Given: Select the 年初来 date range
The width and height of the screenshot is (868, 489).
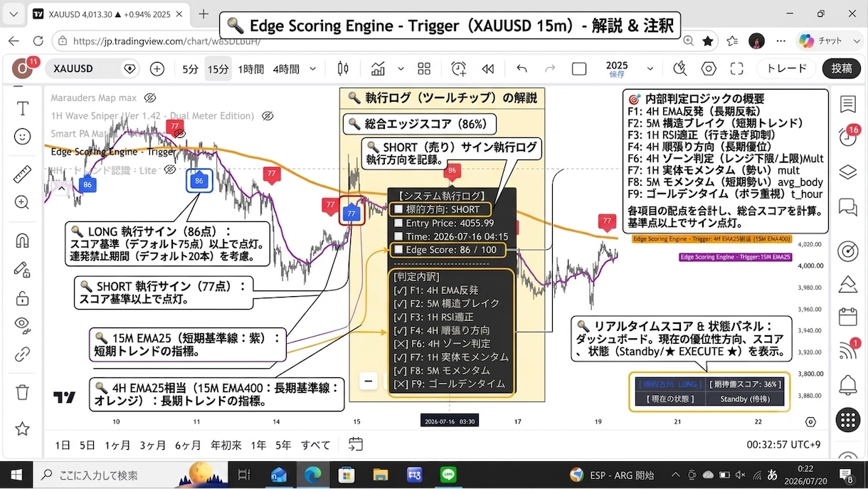Looking at the screenshot, I should [x=225, y=445].
